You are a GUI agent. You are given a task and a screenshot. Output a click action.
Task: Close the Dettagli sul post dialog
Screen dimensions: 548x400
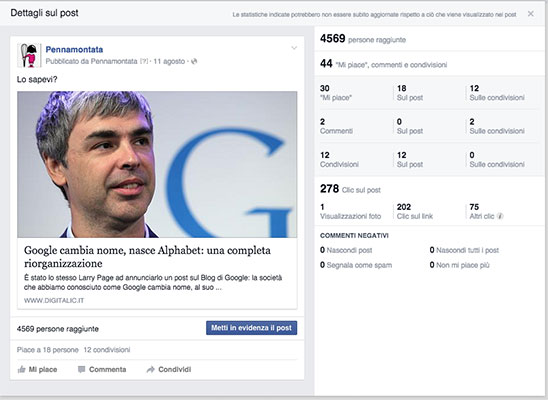coord(531,14)
